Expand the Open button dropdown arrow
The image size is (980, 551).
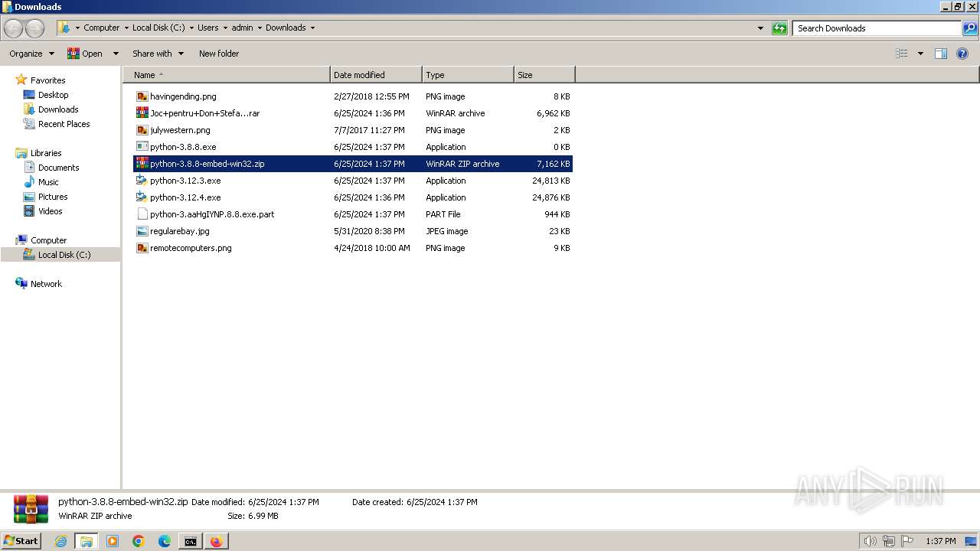[116, 54]
